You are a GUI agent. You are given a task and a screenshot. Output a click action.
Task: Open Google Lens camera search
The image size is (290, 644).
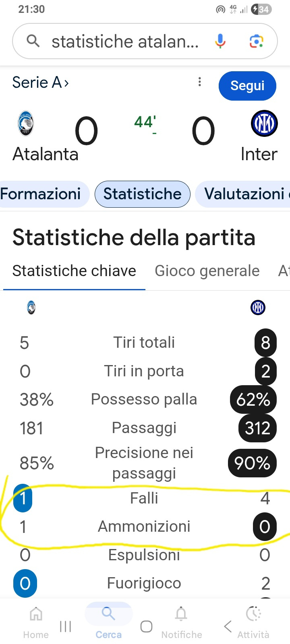click(x=257, y=41)
